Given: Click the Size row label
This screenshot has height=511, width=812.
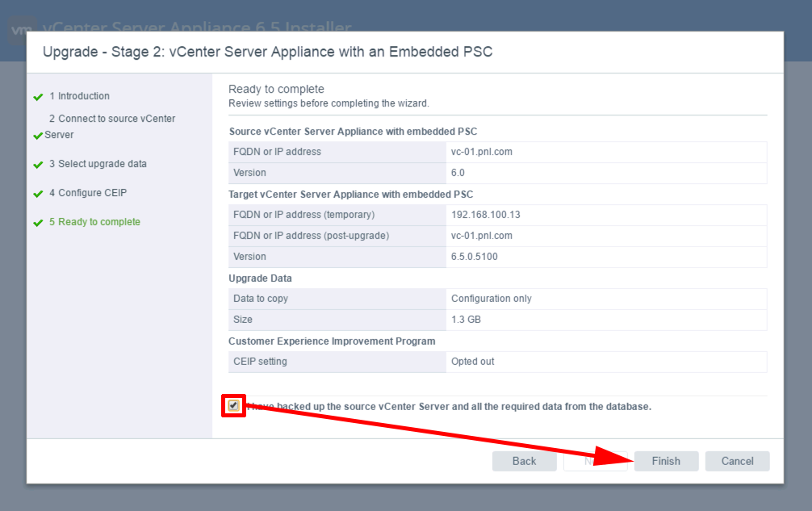Looking at the screenshot, I should pyautogui.click(x=243, y=320).
